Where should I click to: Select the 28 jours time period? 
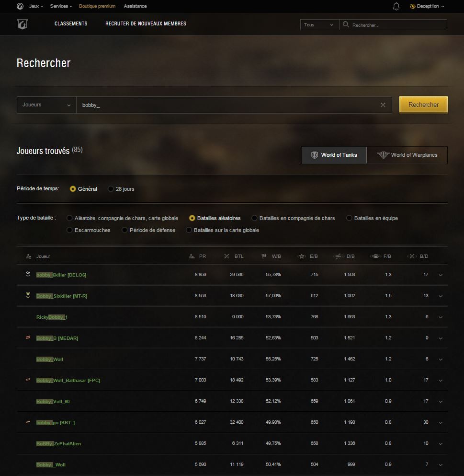point(111,189)
